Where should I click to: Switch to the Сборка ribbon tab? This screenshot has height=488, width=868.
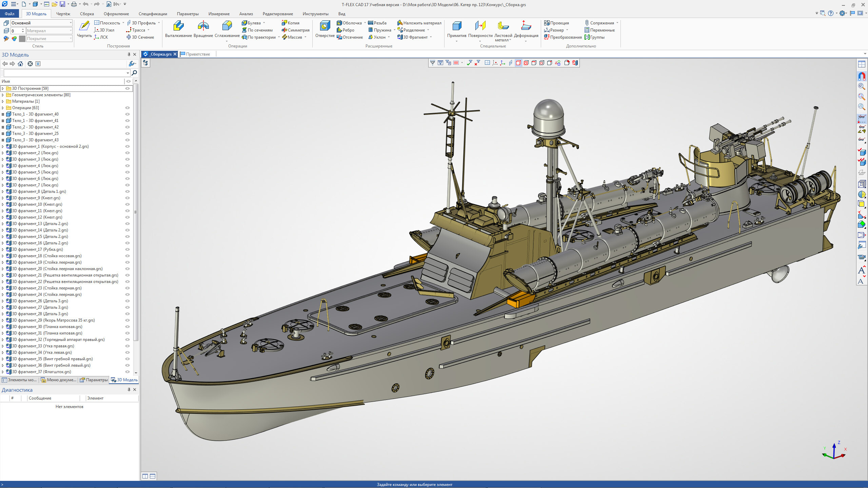[87, 14]
